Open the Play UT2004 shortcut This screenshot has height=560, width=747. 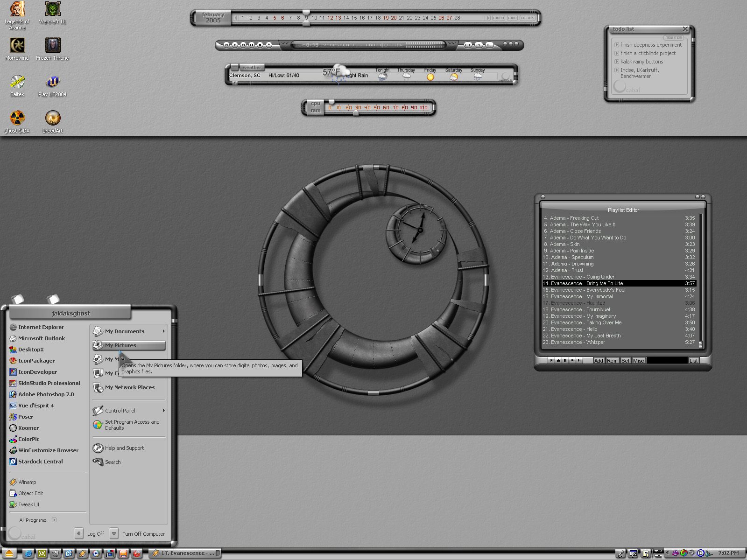(x=52, y=85)
